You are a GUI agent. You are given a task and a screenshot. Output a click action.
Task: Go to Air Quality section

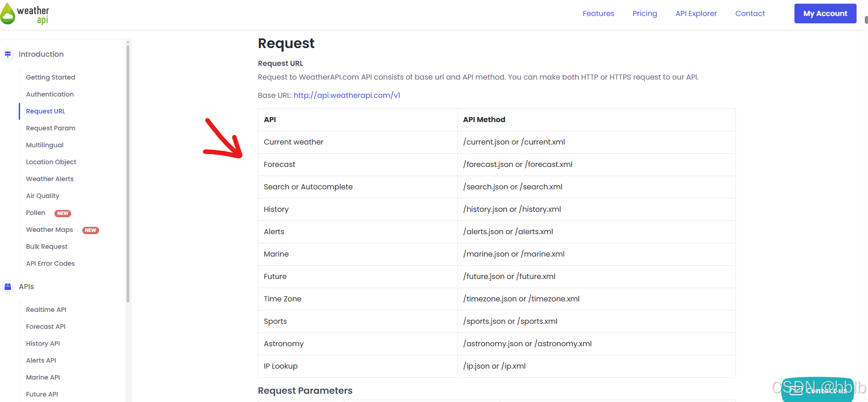click(42, 196)
